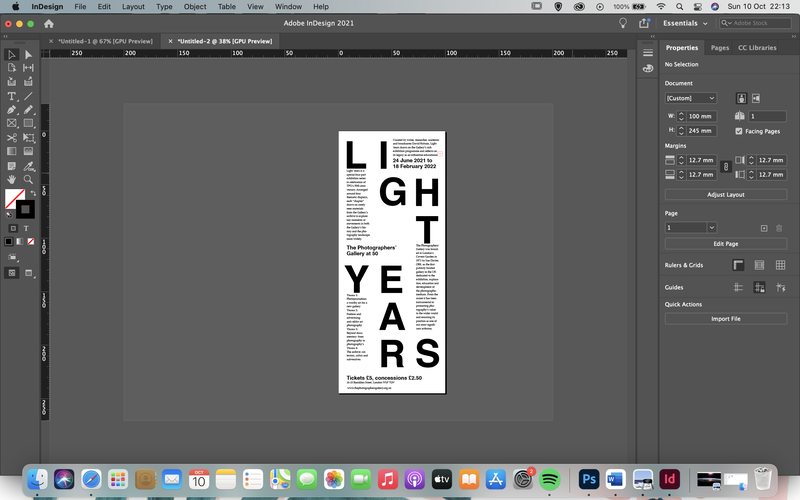Screen dimensions: 800x500
Task: Select the Zoom tool magnifier
Action: [x=28, y=179]
